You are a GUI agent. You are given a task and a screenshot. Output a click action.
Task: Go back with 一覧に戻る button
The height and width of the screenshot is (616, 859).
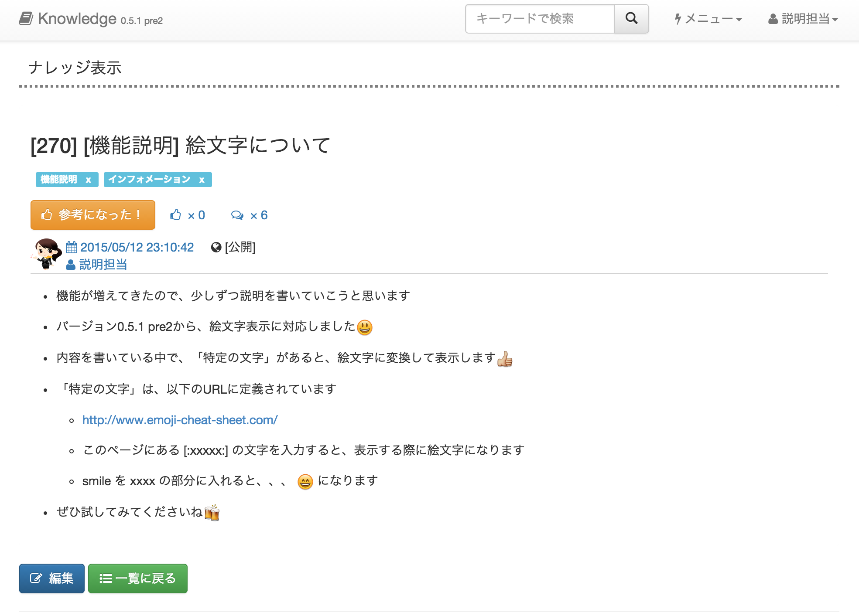(138, 579)
